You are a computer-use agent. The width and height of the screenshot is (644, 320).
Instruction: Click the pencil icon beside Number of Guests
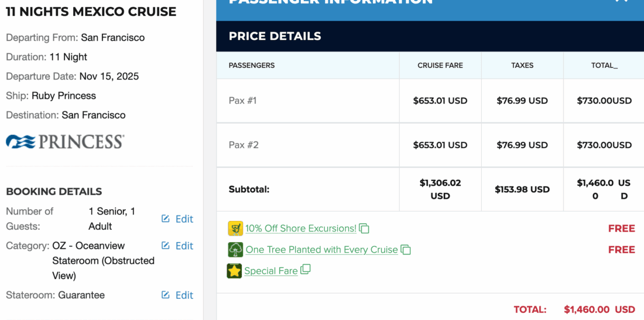166,219
